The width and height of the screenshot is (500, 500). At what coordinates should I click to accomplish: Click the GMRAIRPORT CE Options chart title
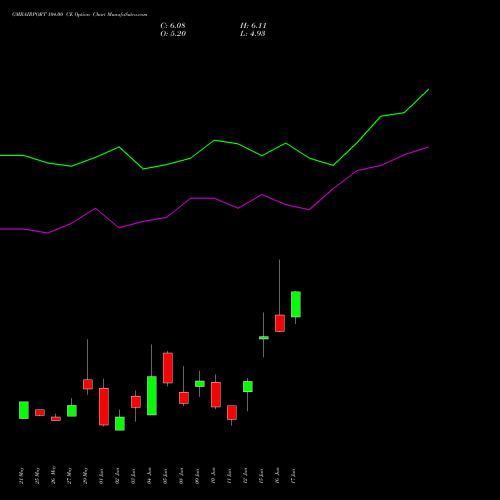pos(79,15)
